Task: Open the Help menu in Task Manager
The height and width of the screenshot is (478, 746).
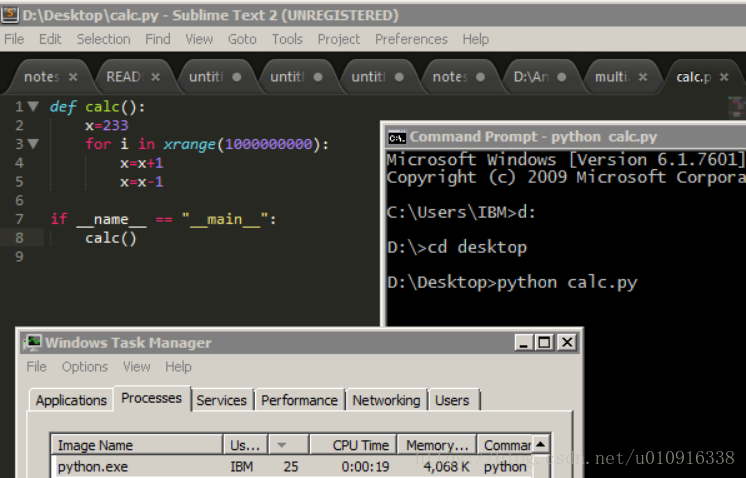Action: click(178, 367)
